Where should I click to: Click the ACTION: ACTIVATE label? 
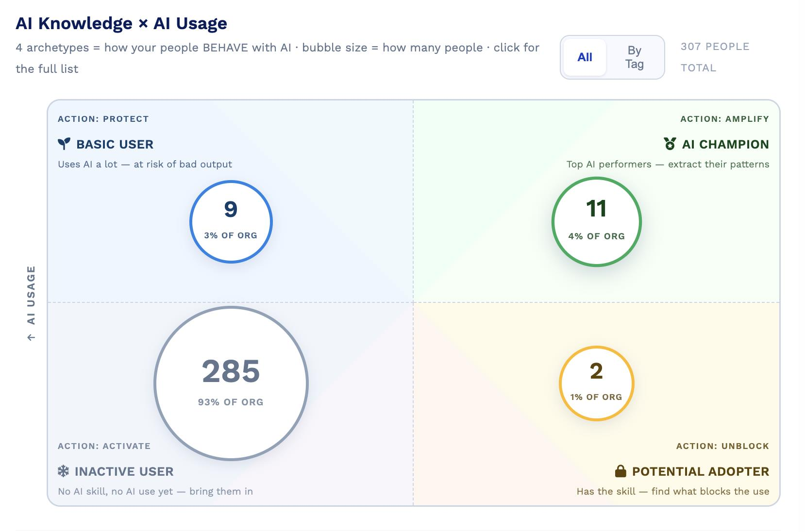point(104,446)
